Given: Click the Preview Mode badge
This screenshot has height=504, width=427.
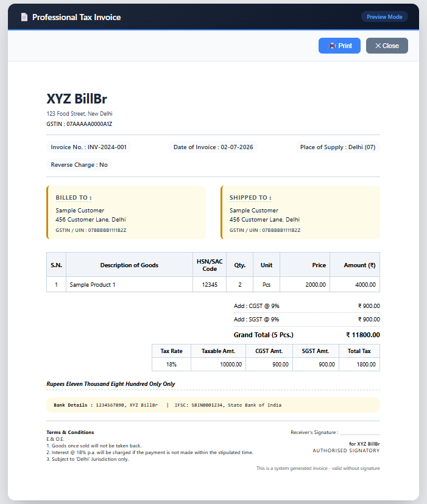Looking at the screenshot, I should click(384, 16).
